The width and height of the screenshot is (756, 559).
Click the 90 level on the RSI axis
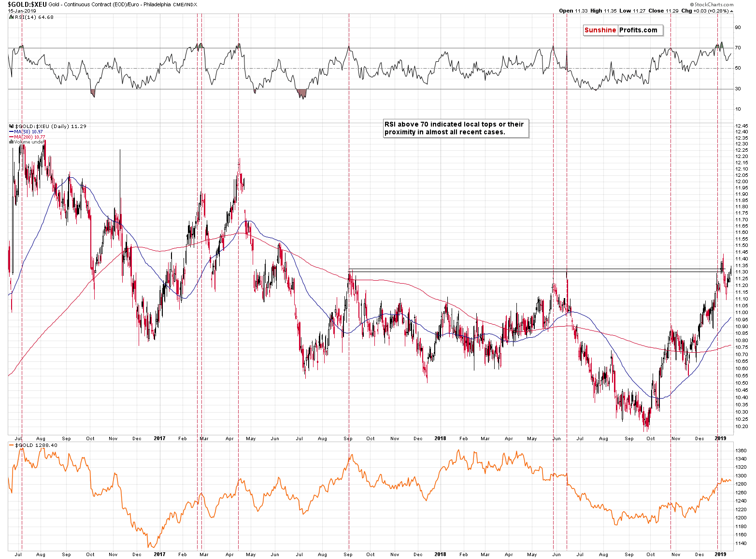[x=738, y=28]
